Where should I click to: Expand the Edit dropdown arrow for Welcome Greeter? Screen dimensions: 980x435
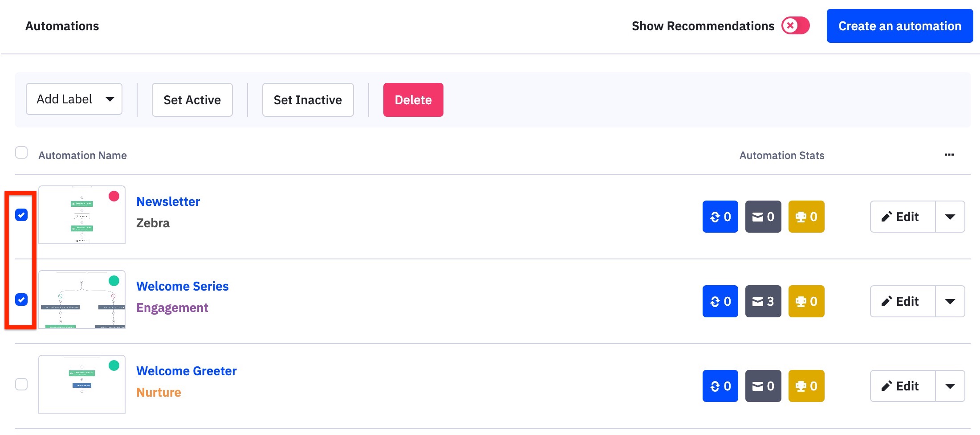tap(951, 386)
